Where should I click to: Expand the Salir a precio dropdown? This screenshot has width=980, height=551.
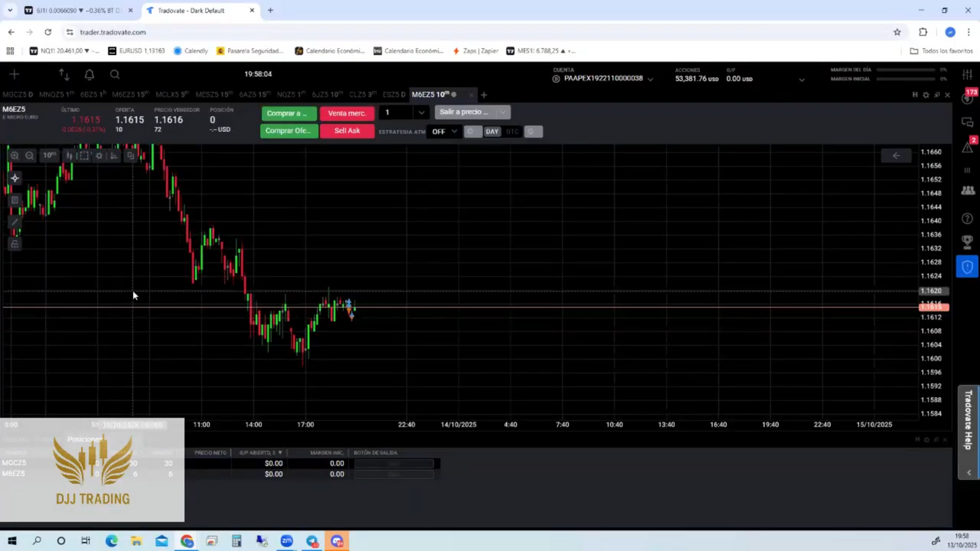[x=503, y=113]
